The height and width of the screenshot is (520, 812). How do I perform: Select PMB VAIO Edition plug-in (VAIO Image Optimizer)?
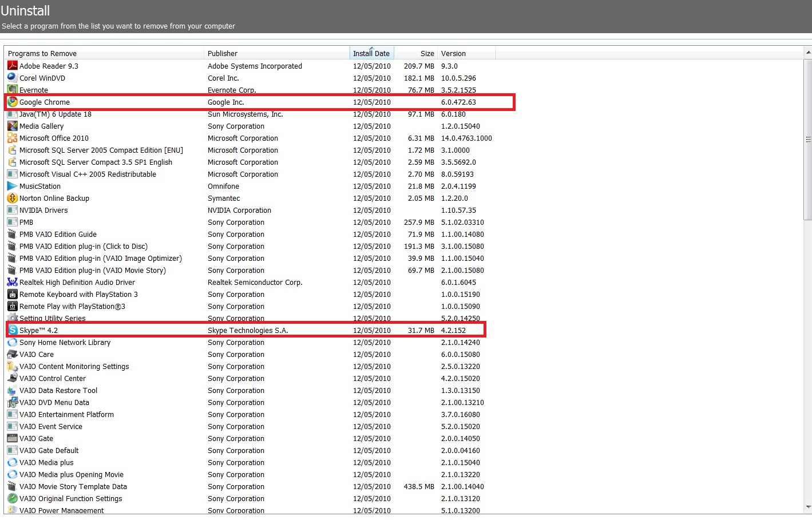click(x=249, y=258)
